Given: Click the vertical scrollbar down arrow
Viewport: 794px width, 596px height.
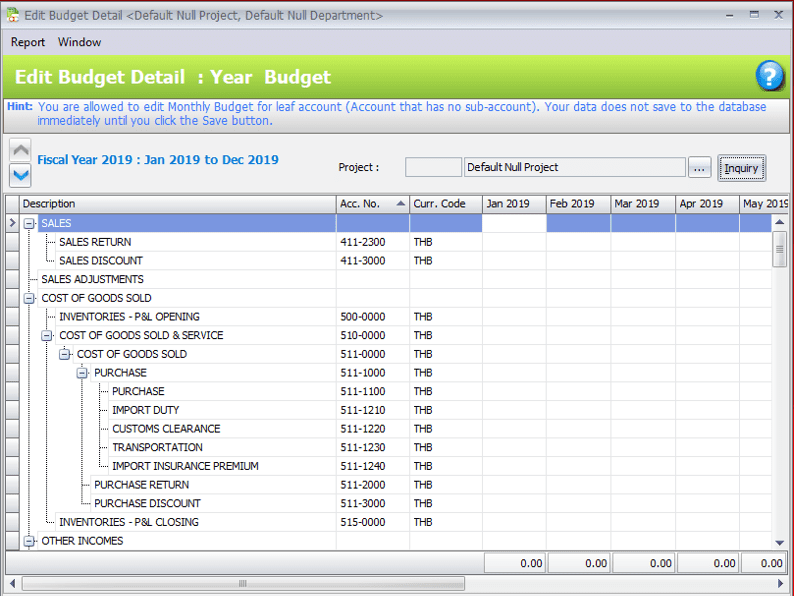Looking at the screenshot, I should tap(780, 542).
